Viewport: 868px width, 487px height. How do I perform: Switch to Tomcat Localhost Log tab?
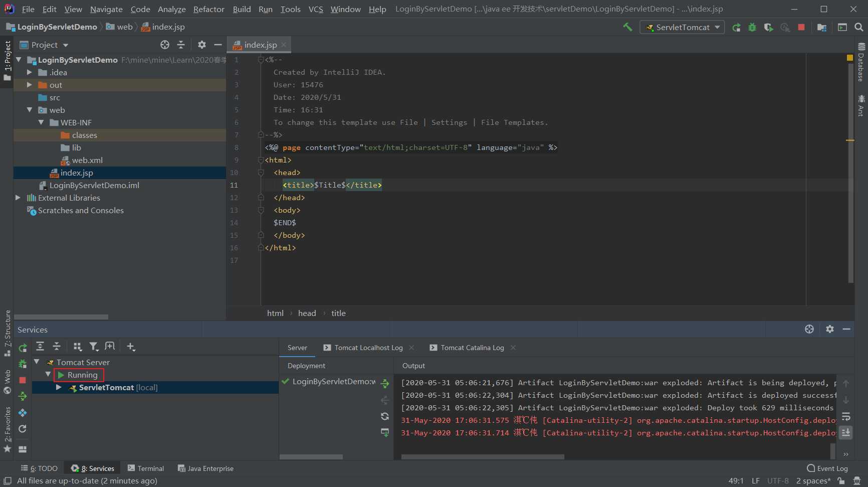coord(368,348)
